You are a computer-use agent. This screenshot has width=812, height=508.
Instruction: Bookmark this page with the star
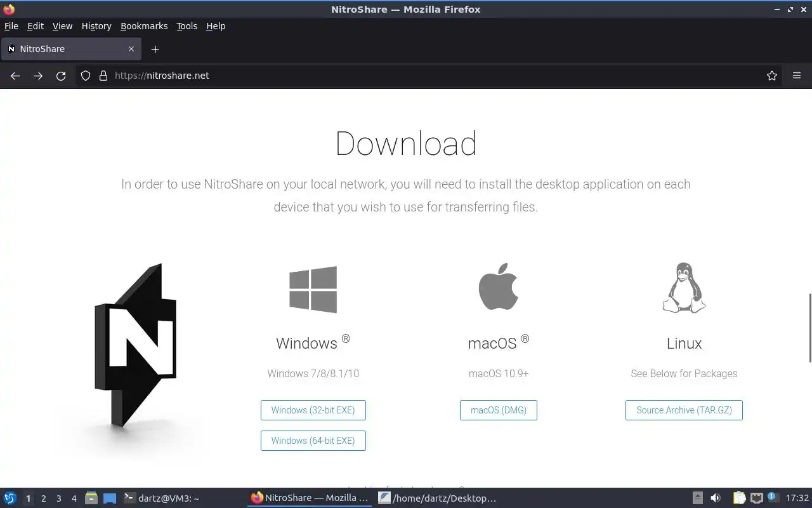click(x=772, y=76)
